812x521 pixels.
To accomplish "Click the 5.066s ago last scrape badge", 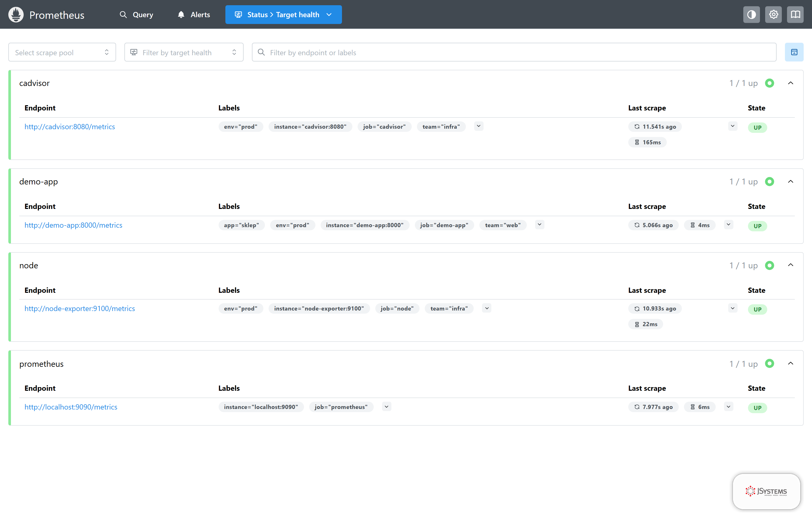I will [x=653, y=225].
